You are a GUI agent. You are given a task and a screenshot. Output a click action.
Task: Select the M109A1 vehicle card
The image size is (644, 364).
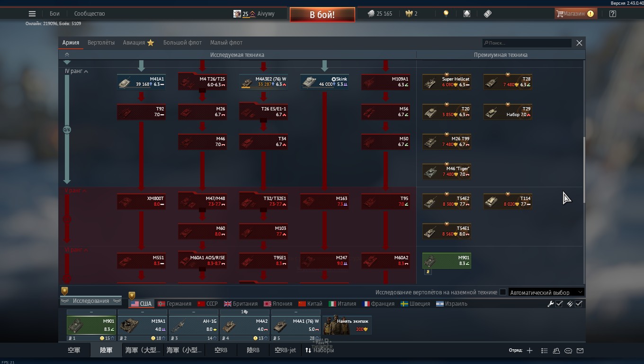pyautogui.click(x=385, y=82)
